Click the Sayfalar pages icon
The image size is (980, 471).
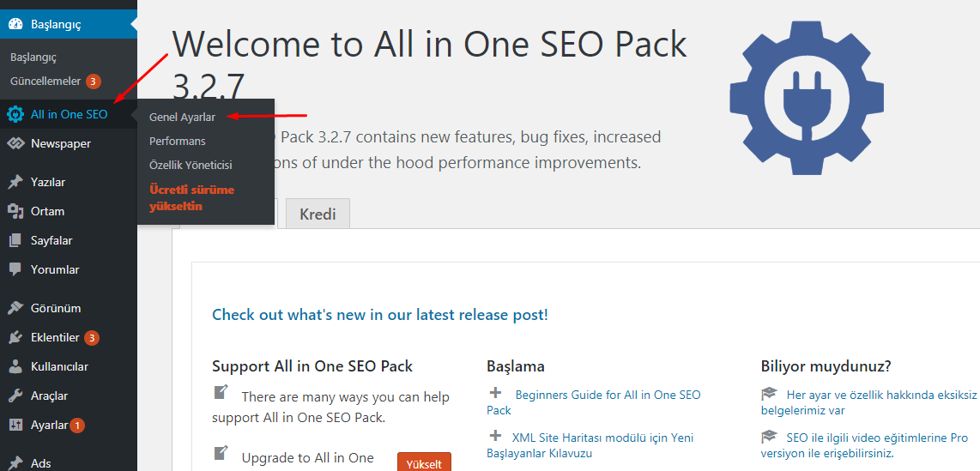[15, 240]
